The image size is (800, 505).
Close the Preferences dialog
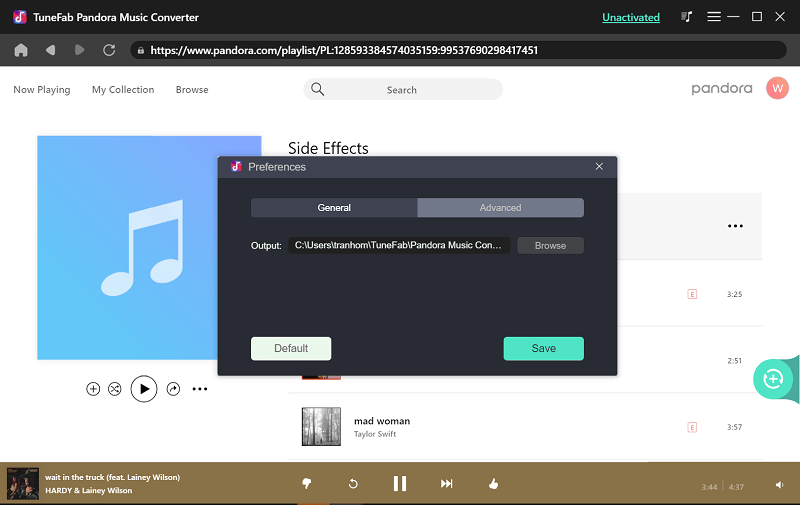[x=599, y=166]
